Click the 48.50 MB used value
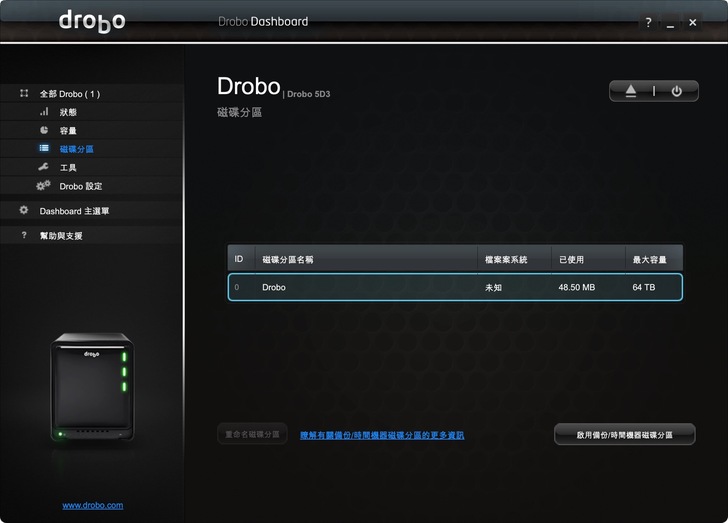The image size is (728, 523). (x=577, y=287)
